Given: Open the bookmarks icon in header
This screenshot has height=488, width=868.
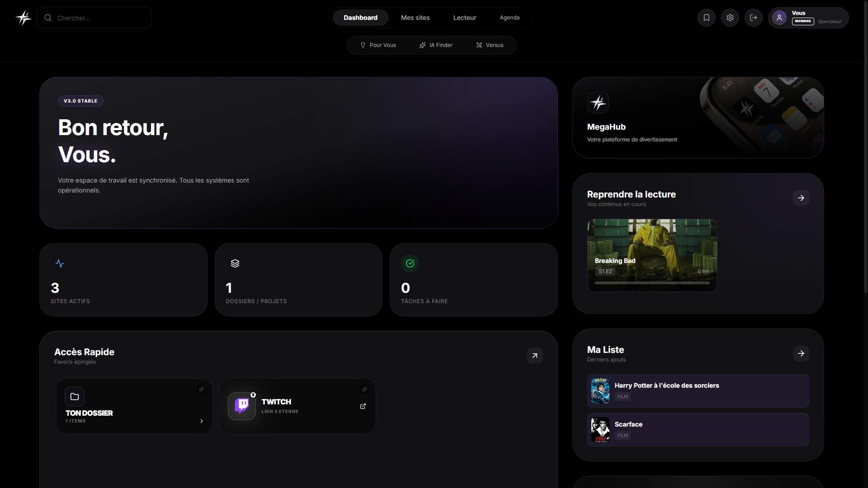Looking at the screenshot, I should (707, 18).
